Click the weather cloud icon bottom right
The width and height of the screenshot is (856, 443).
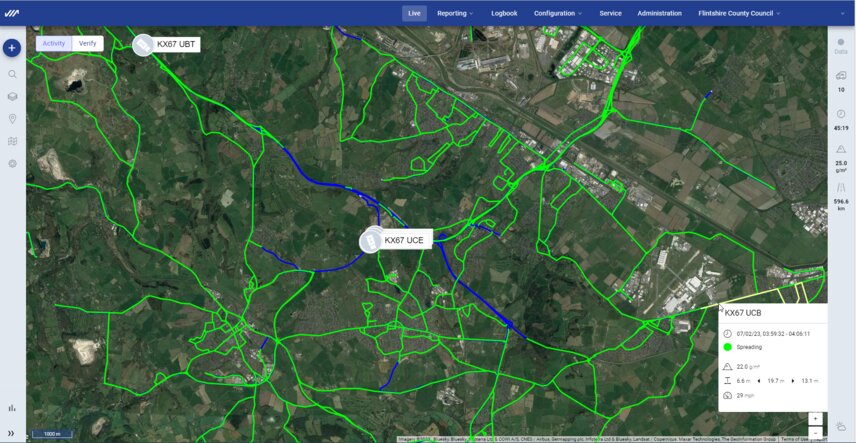pos(841,425)
